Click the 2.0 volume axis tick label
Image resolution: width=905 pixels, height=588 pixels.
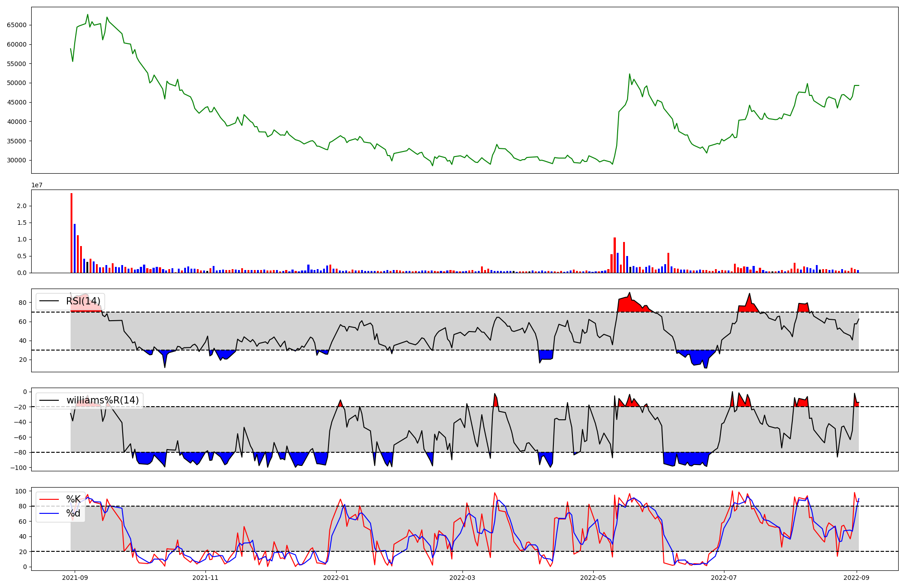pyautogui.click(x=21, y=206)
